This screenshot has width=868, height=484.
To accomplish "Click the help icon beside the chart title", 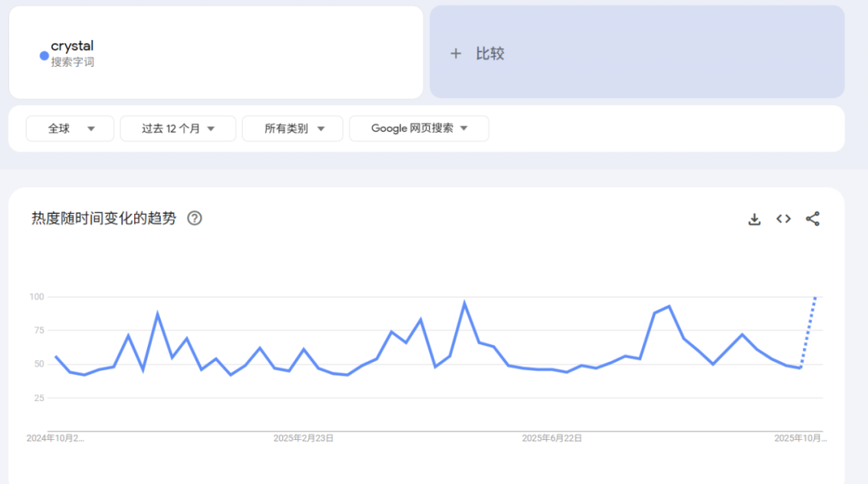I will [194, 218].
